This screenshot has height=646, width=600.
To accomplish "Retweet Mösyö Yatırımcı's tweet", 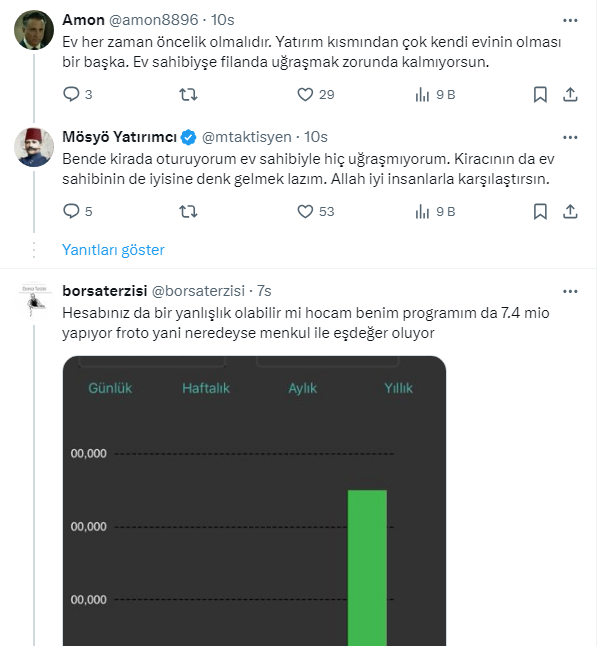I will click(187, 211).
